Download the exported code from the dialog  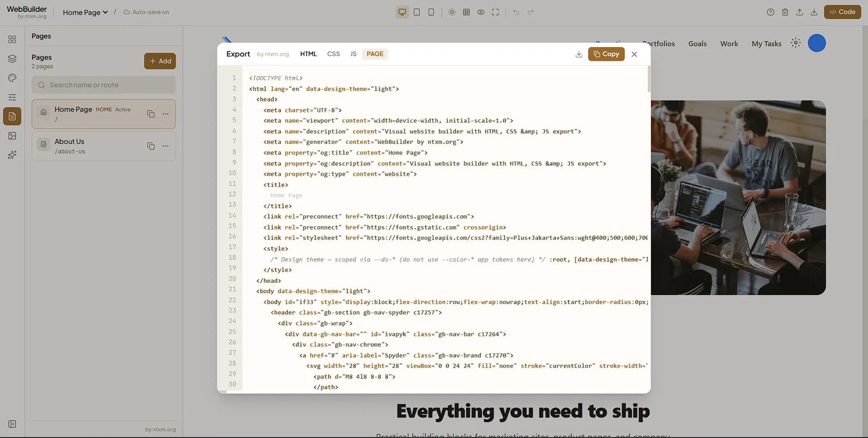click(x=579, y=54)
